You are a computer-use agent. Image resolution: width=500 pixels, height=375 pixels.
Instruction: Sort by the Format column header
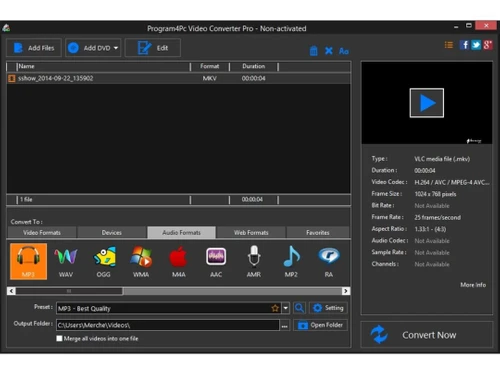tap(210, 66)
